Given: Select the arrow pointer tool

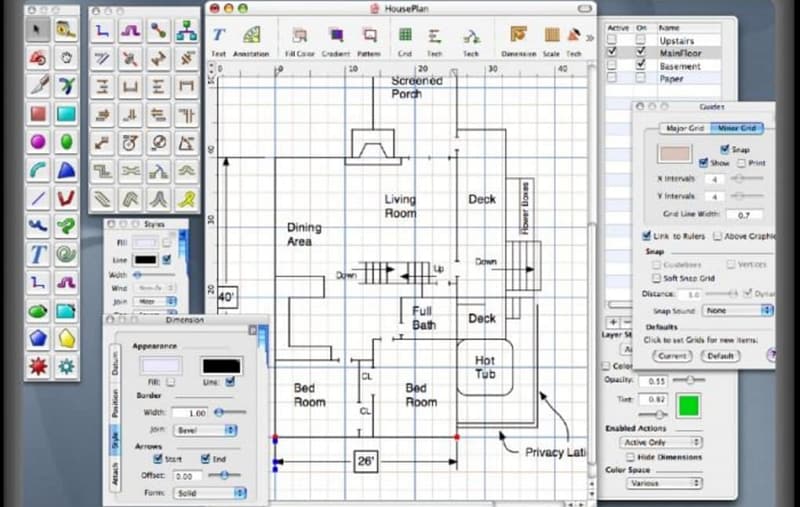Looking at the screenshot, I should 38,30.
